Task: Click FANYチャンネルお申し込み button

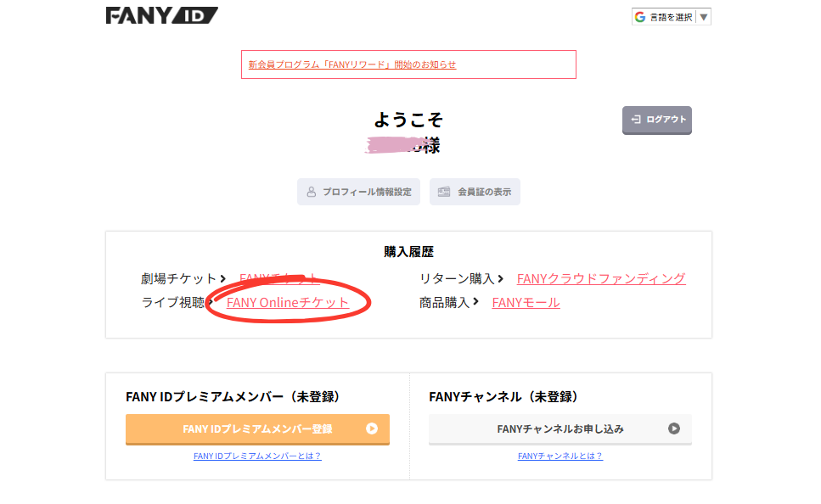Action: (x=560, y=429)
